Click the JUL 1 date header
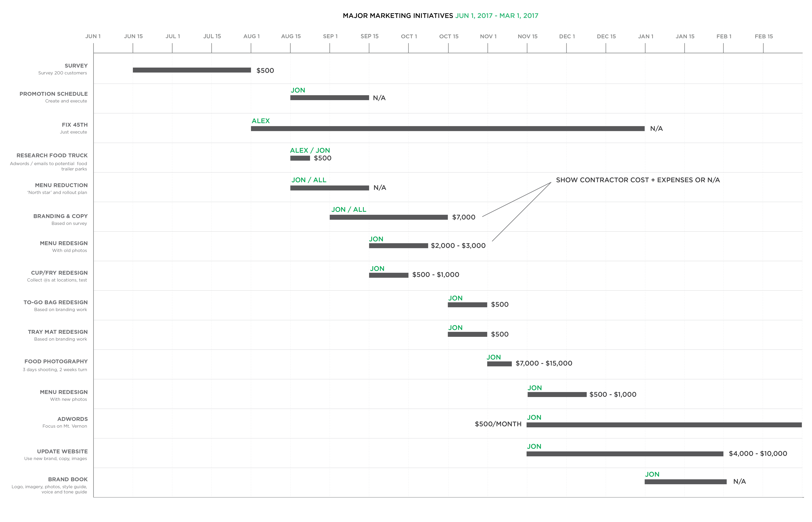Image resolution: width=812 pixels, height=522 pixels. coord(173,36)
